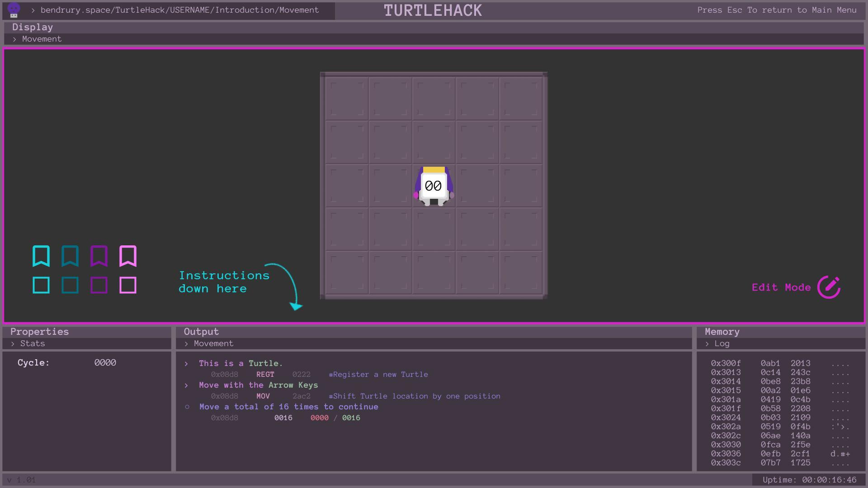
Task: Click the Edit Mode pencil icon
Action: 829,287
